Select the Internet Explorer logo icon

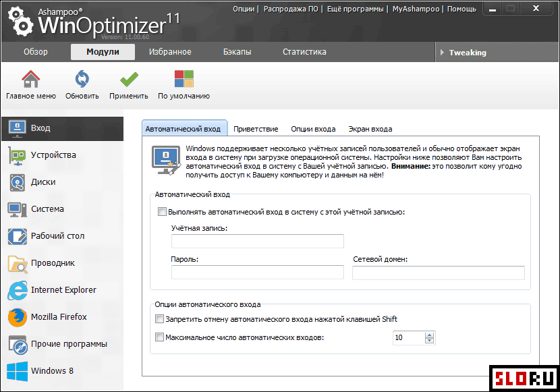click(17, 290)
